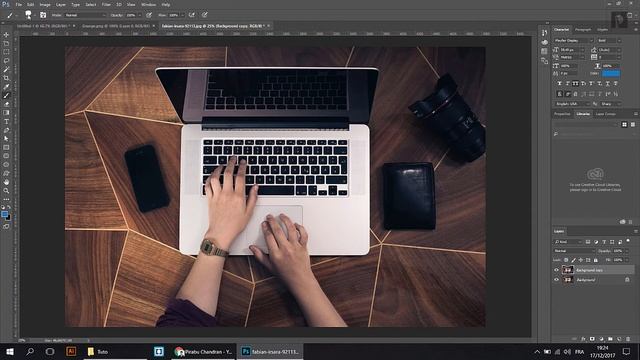Open the Swatches panel icon
Image resolution: width=640 pixels, height=360 pixels.
click(x=544, y=51)
